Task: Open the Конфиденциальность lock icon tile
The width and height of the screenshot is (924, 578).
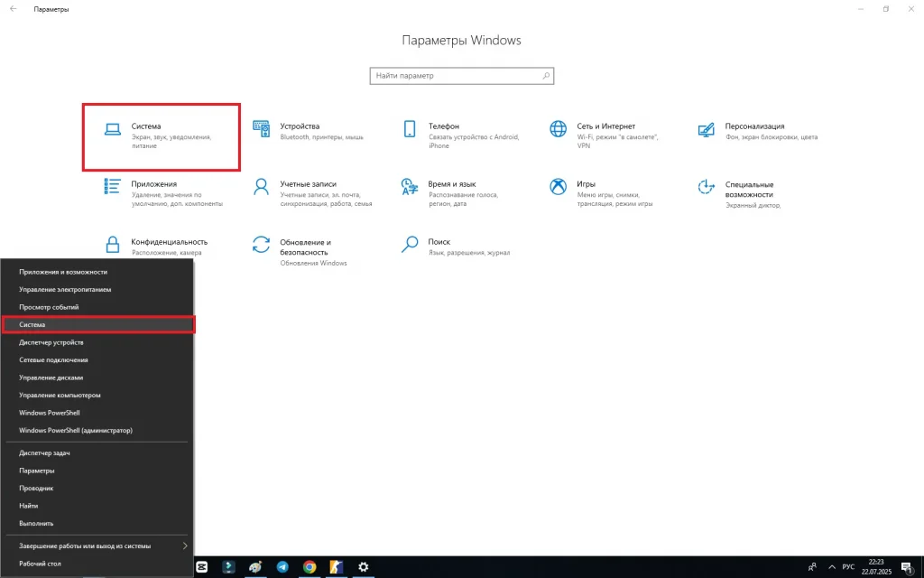Action: coord(113,244)
